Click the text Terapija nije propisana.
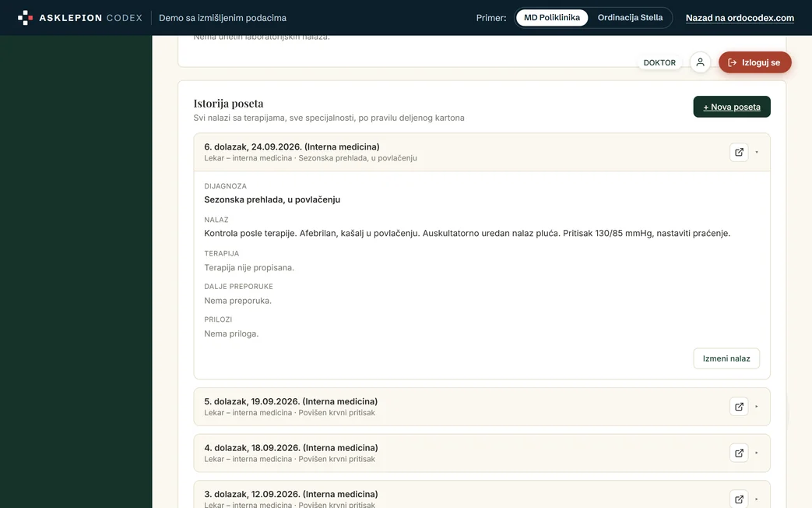 point(249,267)
